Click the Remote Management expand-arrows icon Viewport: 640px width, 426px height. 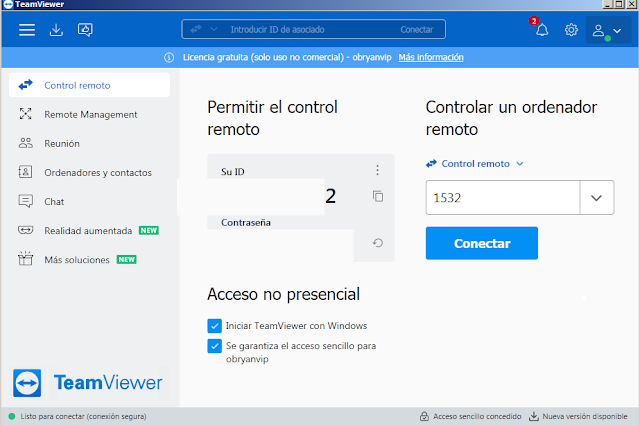tap(25, 114)
